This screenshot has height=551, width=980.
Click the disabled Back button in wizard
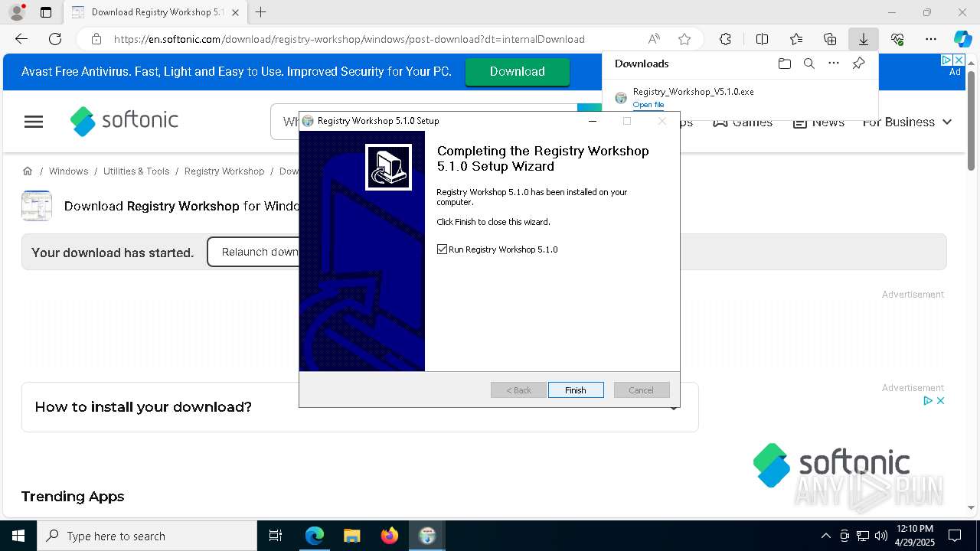point(518,390)
